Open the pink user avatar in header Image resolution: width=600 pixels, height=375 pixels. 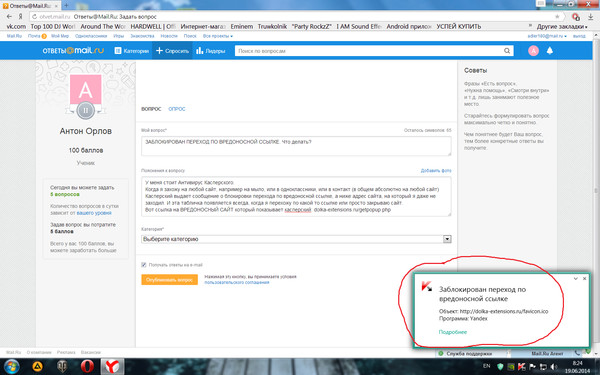[533, 51]
